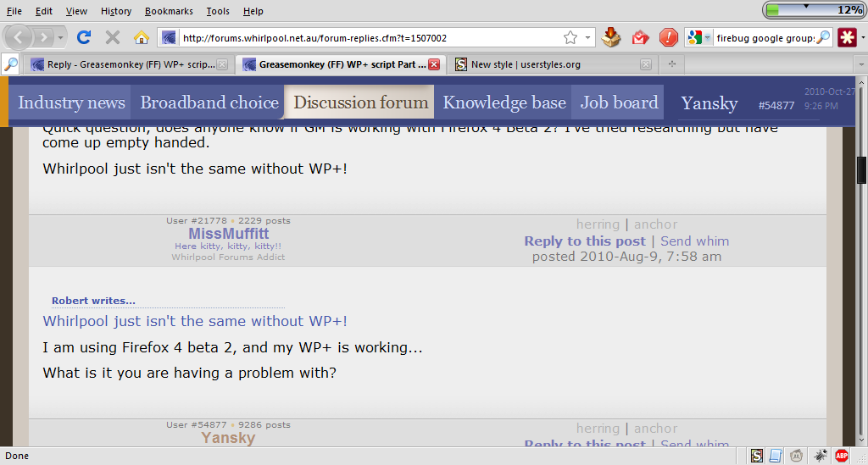The image size is (868, 465).
Task: Click 'anchor' link on Yansky's post
Action: pos(655,428)
